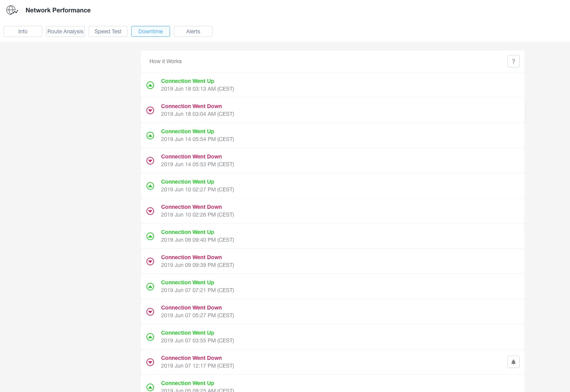
Task: Open the Route Analysis tab
Action: point(65,31)
